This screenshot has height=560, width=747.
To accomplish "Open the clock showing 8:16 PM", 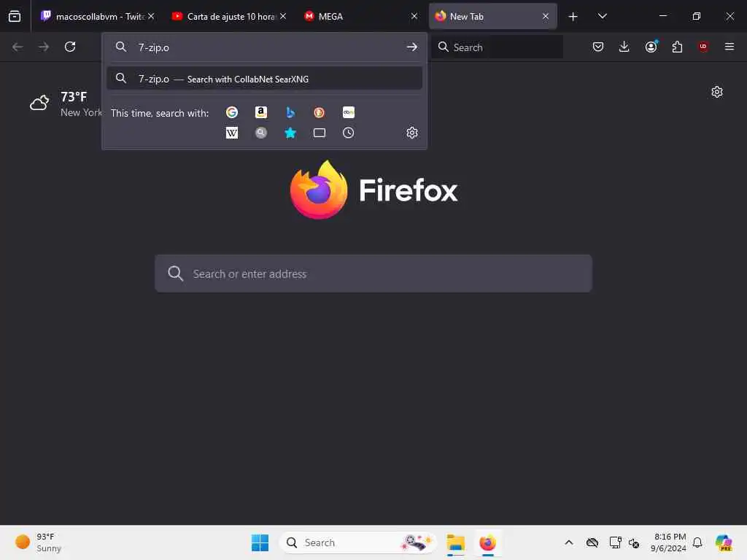I will (669, 542).
